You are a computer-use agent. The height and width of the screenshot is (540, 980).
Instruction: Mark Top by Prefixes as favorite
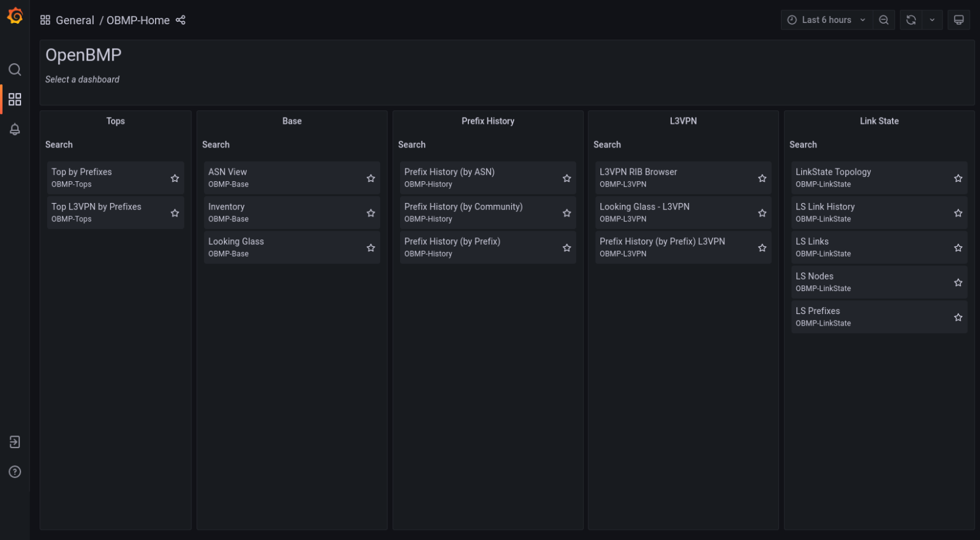coord(175,177)
